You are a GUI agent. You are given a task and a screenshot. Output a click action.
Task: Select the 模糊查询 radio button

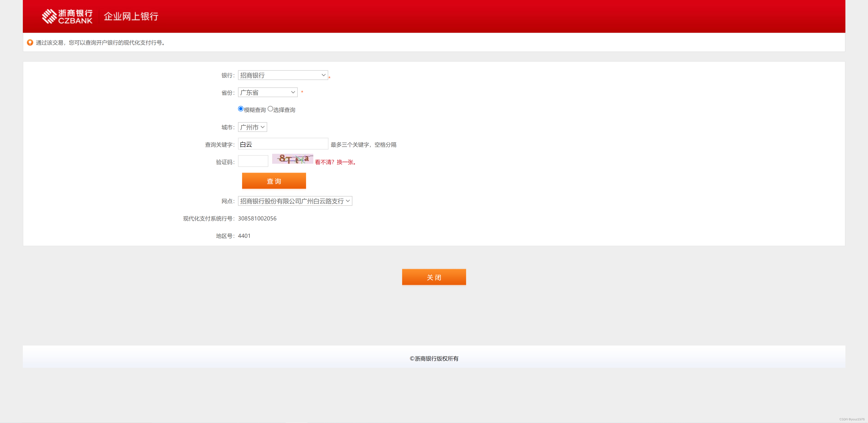241,109
